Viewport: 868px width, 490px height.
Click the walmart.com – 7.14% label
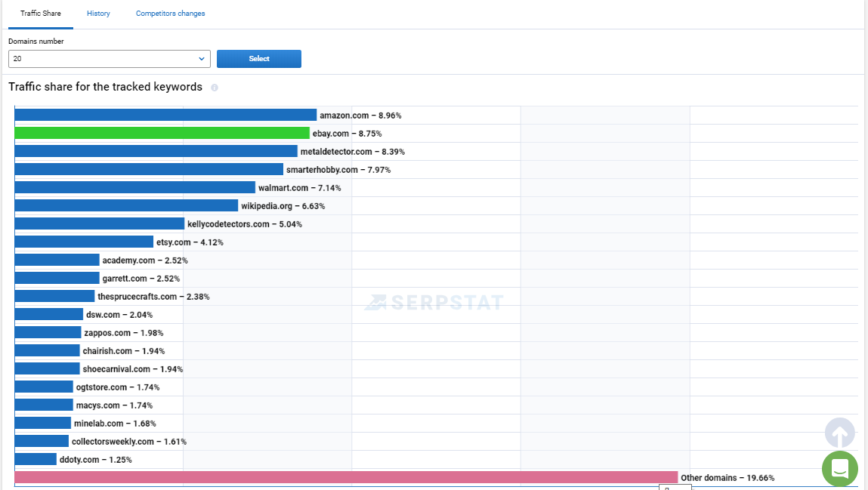pyautogui.click(x=299, y=188)
